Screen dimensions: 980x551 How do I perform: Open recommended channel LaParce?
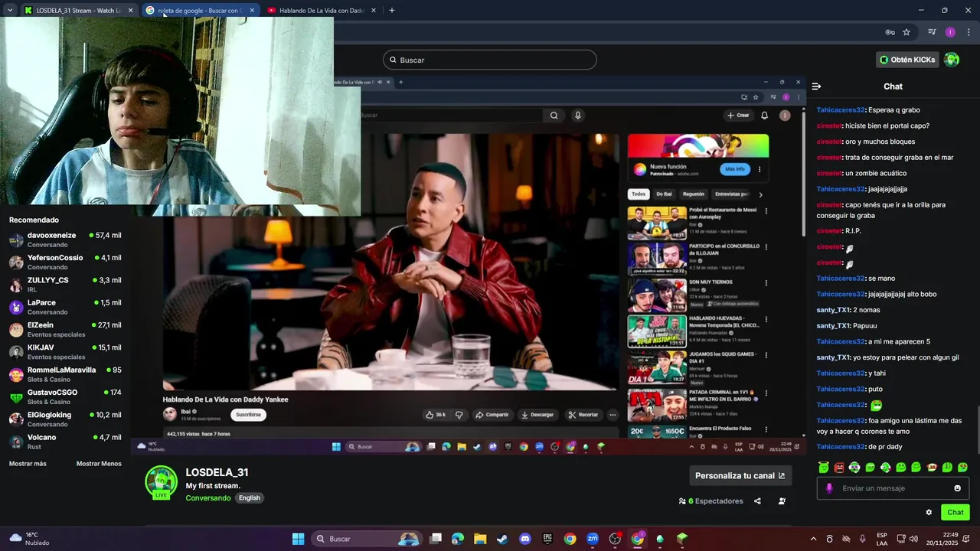[65, 307]
